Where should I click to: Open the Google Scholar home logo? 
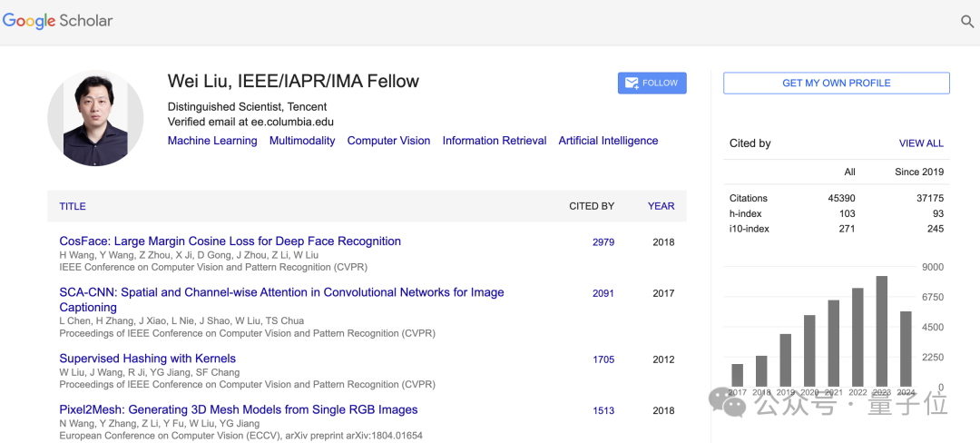[x=57, y=21]
